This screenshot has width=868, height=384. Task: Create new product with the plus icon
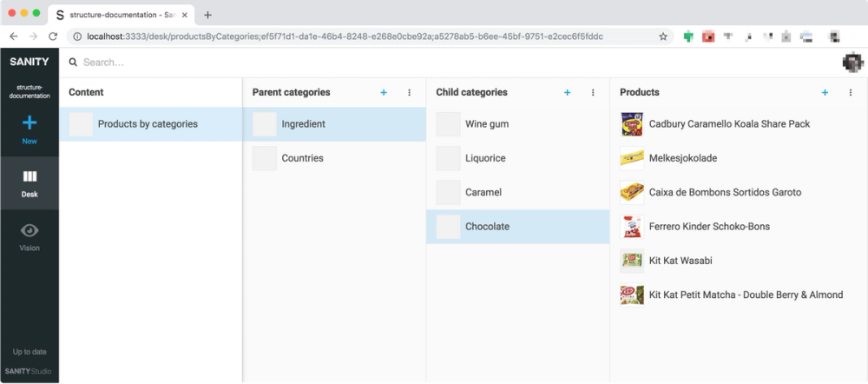pyautogui.click(x=825, y=93)
